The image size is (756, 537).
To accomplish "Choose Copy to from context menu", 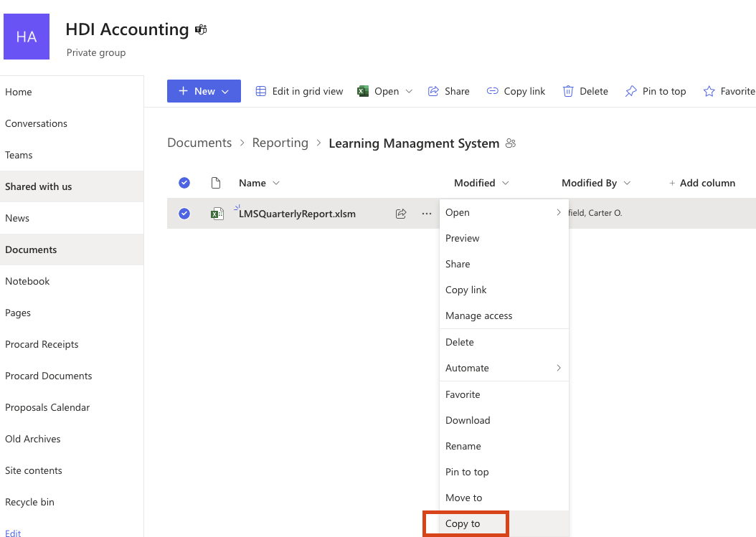I will point(463,523).
